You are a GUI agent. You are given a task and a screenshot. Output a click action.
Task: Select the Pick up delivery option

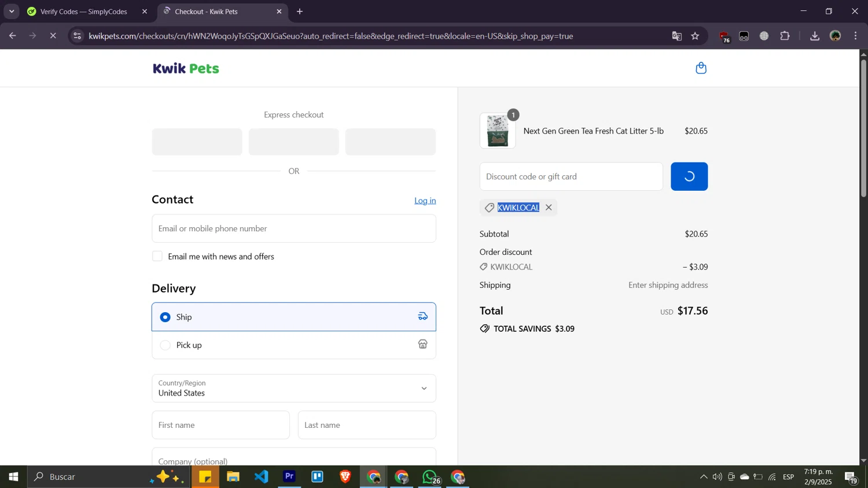(293, 345)
